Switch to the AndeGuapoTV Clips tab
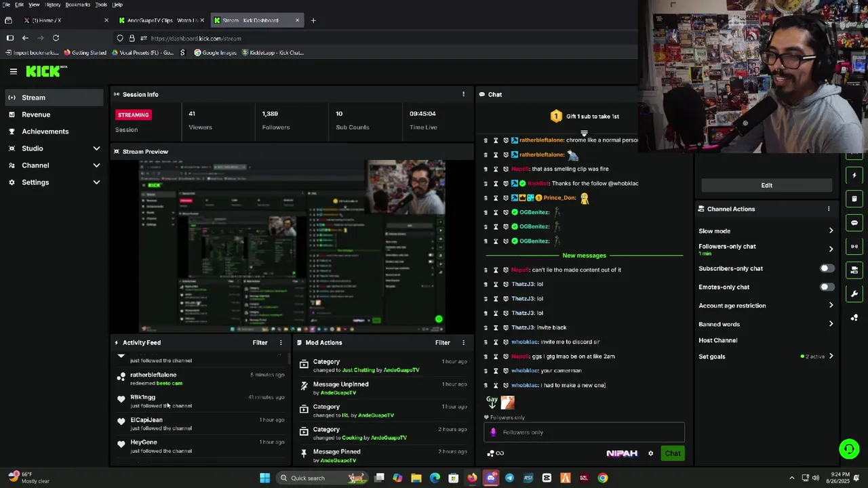 click(x=161, y=20)
